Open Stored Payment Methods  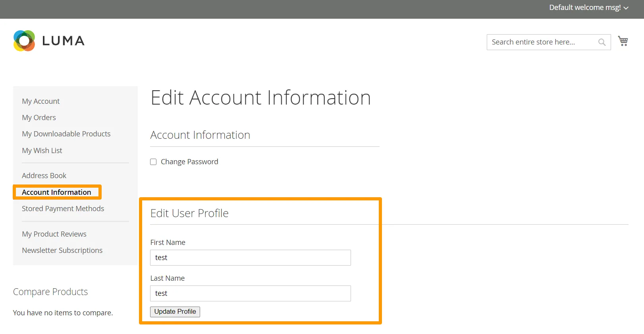63,209
